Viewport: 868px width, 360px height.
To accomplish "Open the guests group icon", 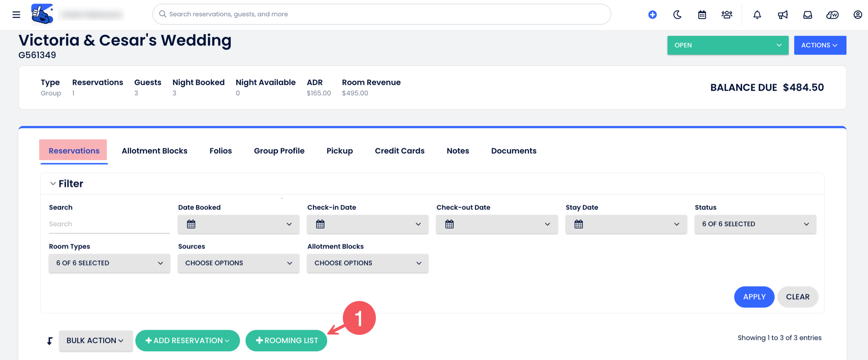I will (727, 15).
